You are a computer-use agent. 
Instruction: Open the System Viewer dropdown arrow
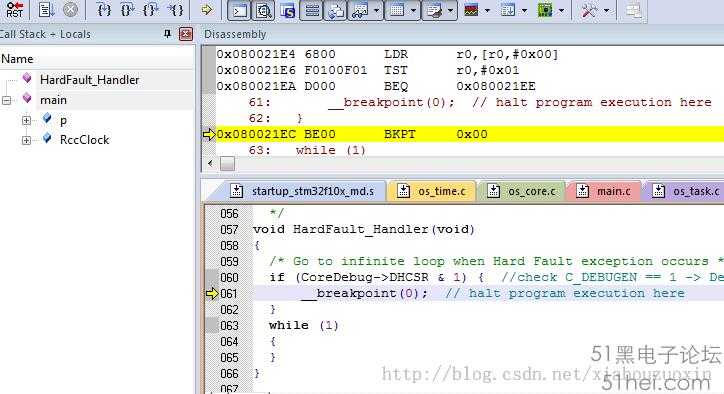pyautogui.click(x=561, y=10)
